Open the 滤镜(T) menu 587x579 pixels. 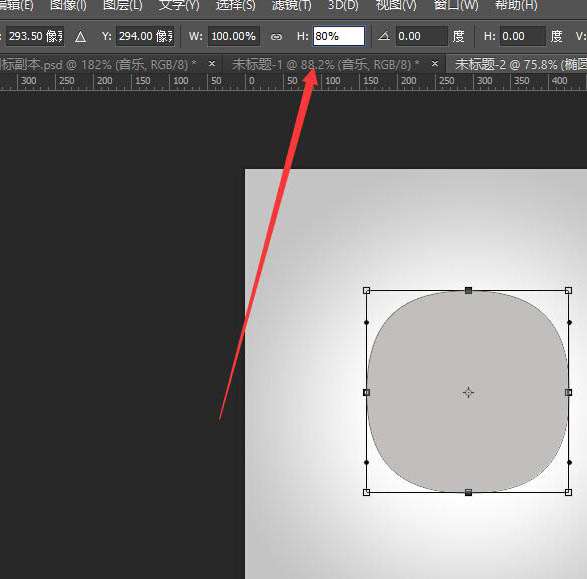[x=291, y=5]
